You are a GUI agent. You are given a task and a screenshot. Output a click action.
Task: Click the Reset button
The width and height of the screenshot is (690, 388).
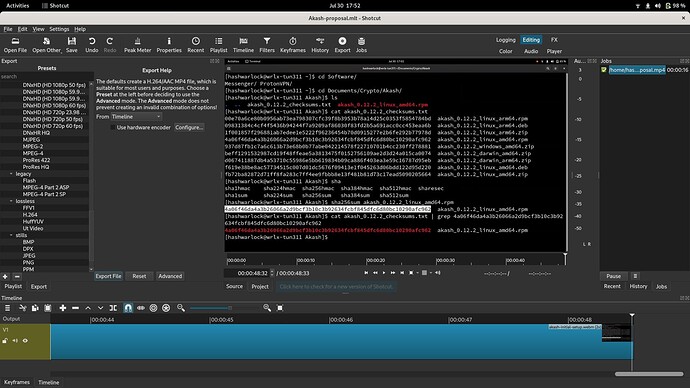(x=139, y=276)
